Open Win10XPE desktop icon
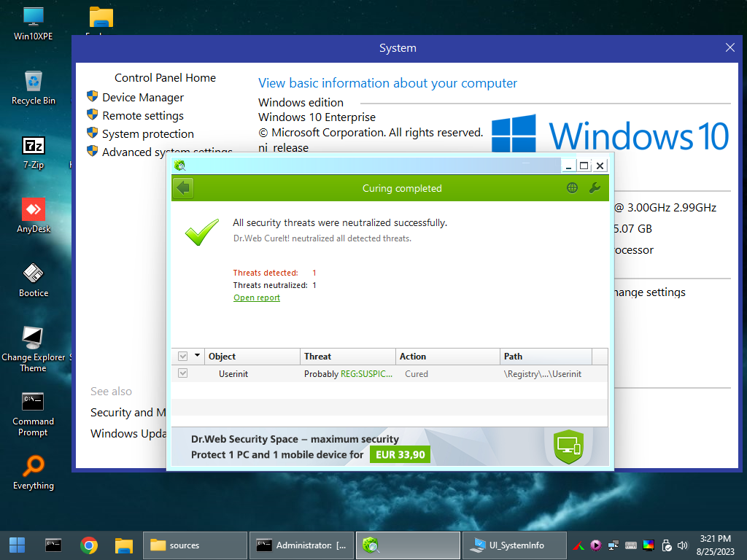 click(x=34, y=24)
